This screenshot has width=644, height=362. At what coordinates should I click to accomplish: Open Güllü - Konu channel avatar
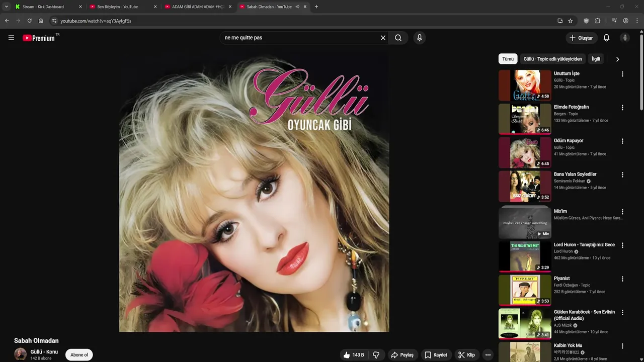pos(20,354)
